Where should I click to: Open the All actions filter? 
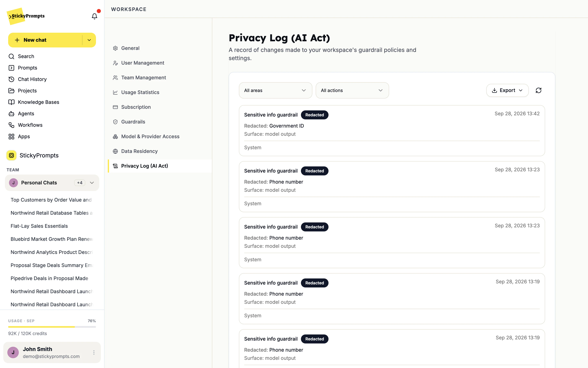[x=352, y=90]
